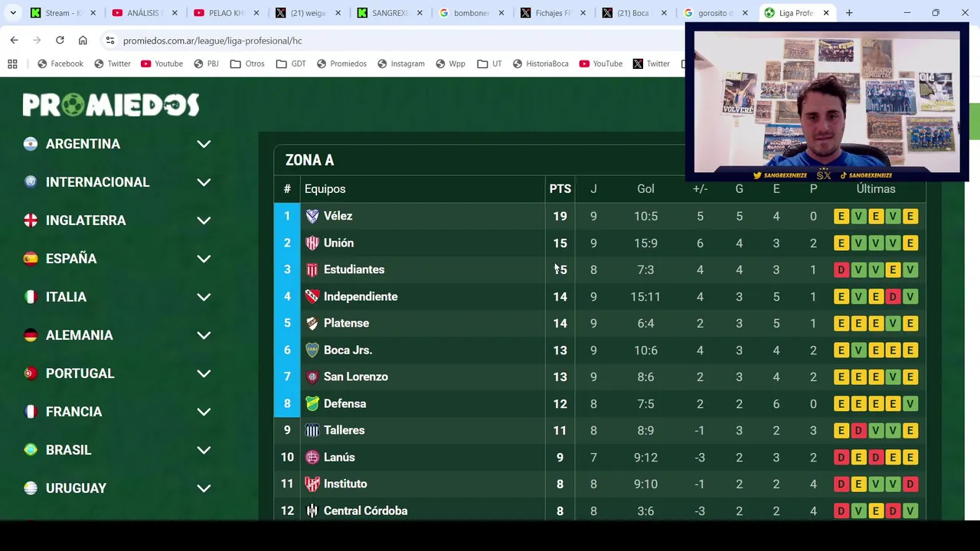980x551 pixels.
Task: Click Independiente's 15:11 goal record
Action: coord(645,296)
